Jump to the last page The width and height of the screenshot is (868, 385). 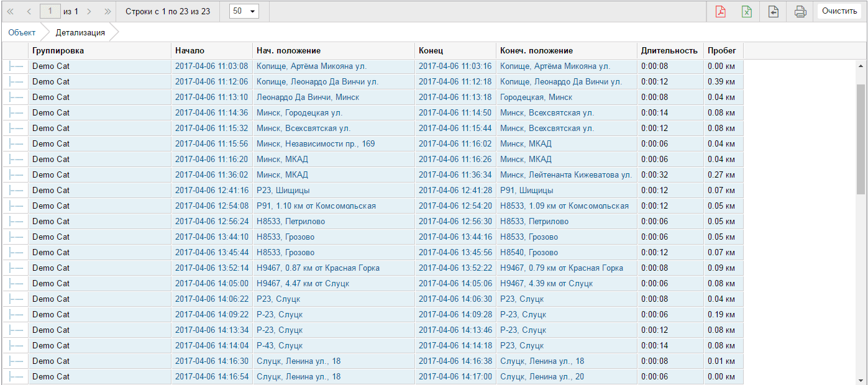point(107,11)
